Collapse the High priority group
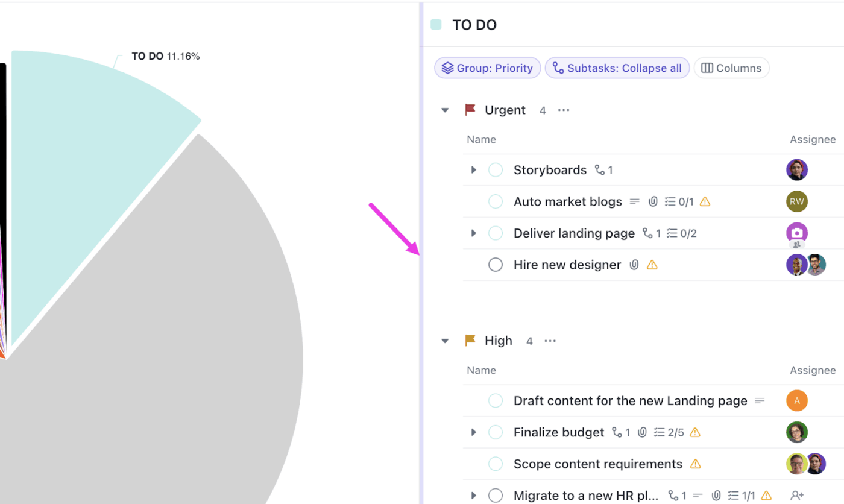The image size is (844, 504). tap(445, 340)
